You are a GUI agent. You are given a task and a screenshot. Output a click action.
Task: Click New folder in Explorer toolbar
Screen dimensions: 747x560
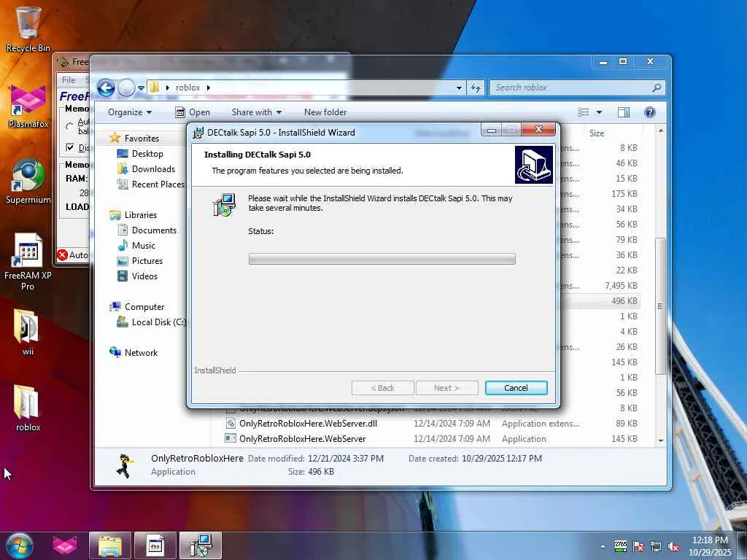[325, 112]
